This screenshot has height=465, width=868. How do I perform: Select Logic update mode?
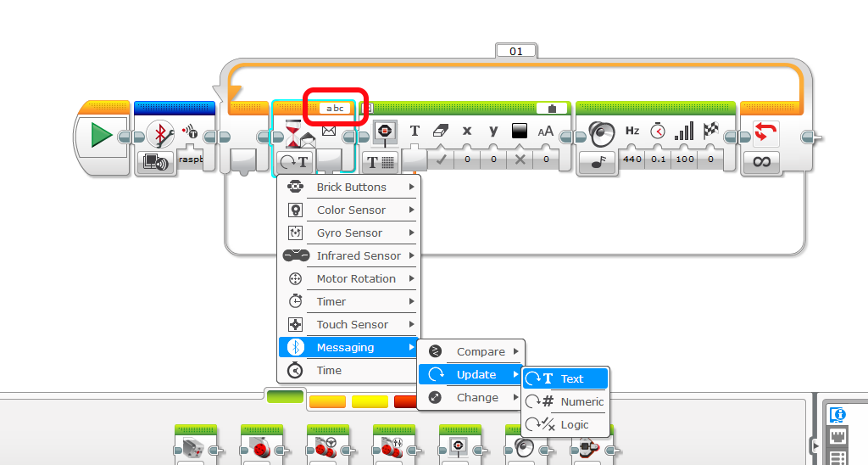(565, 424)
